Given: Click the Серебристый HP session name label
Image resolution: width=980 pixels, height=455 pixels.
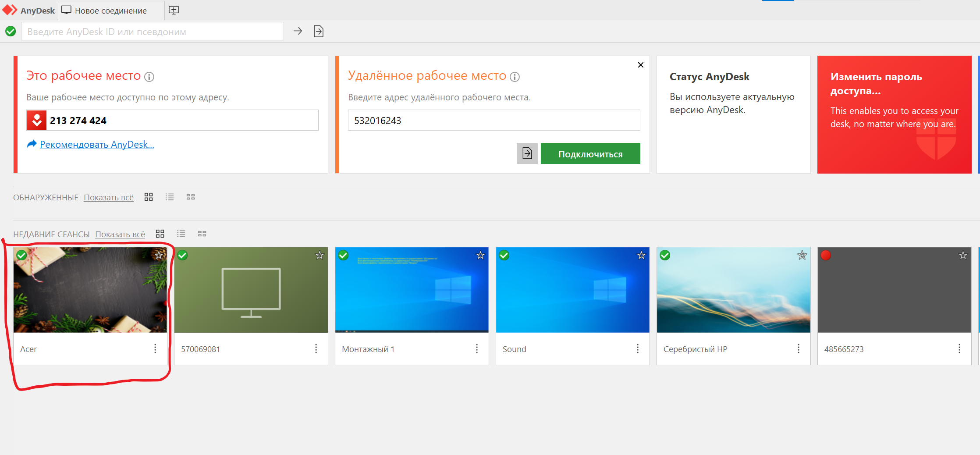Looking at the screenshot, I should click(696, 349).
